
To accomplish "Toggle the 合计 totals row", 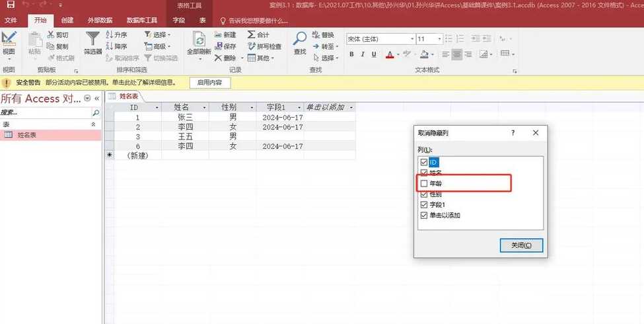I will [x=258, y=35].
